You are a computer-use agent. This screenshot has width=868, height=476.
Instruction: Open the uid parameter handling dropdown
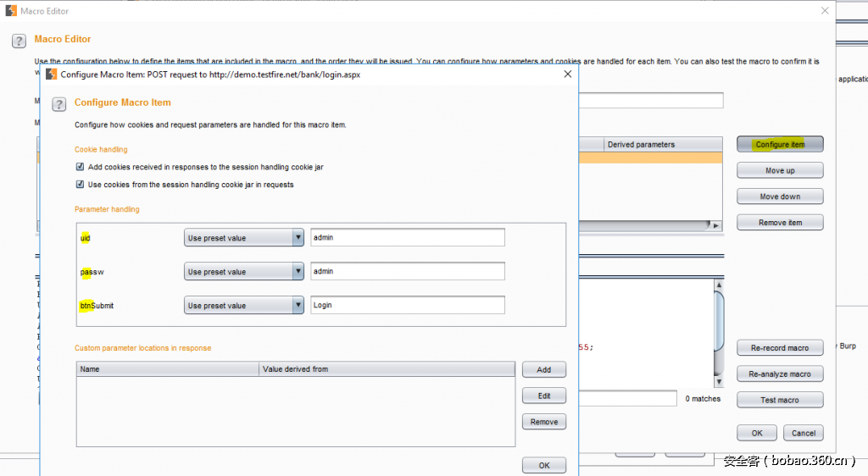pyautogui.click(x=243, y=238)
